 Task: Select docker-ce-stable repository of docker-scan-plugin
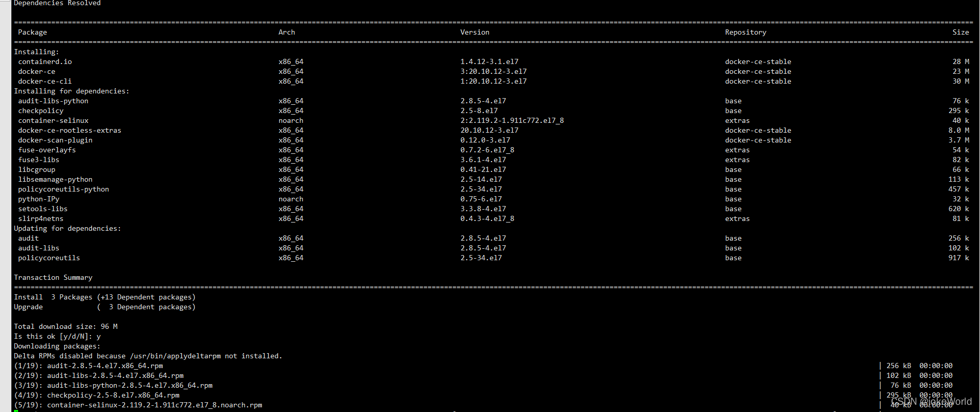758,140
